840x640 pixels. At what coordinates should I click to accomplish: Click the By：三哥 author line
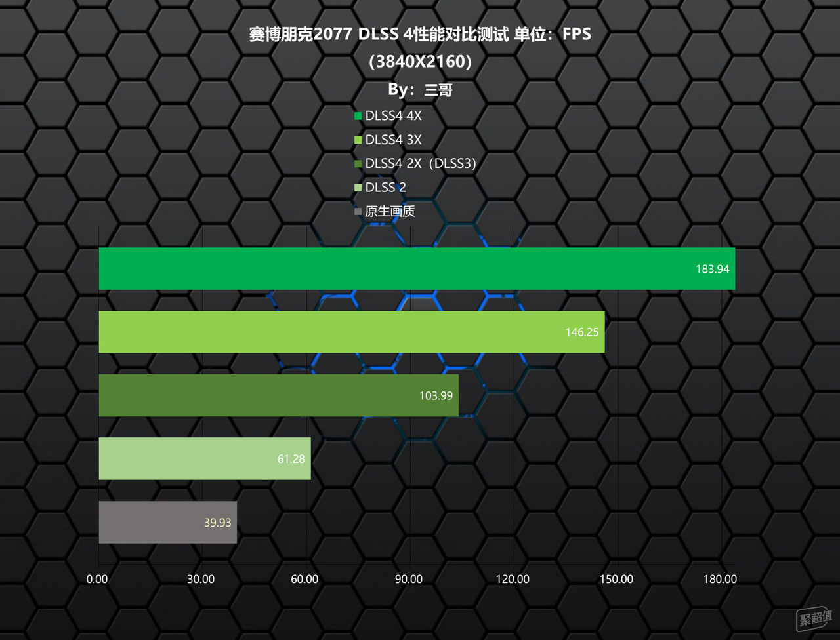coord(420,89)
